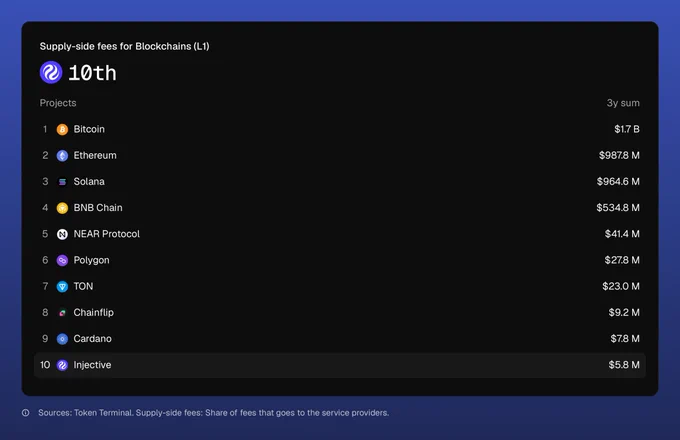Click the Bitcoin logo icon

point(62,130)
